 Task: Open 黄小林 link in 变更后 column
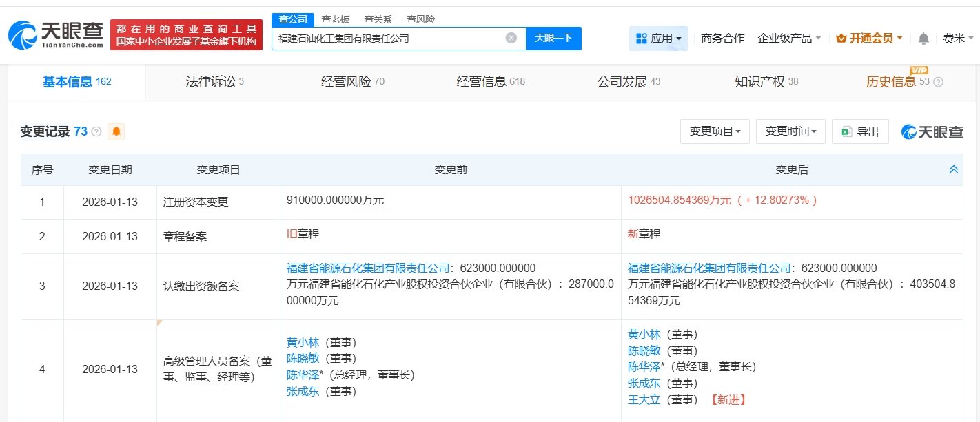pos(644,335)
